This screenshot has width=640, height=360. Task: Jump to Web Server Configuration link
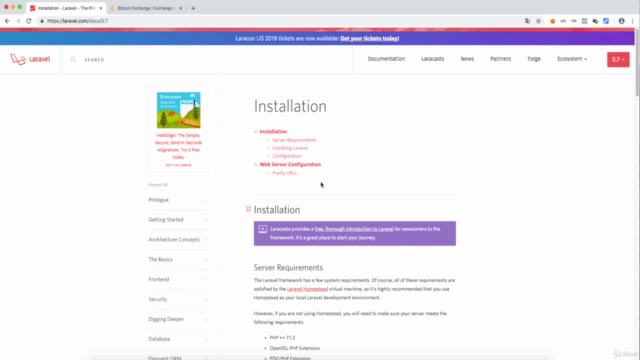pyautogui.click(x=290, y=164)
